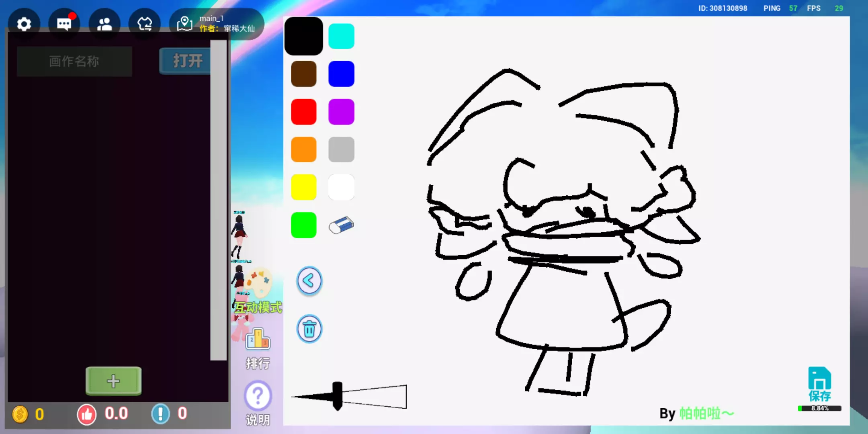Open the settings gear icon

point(24,24)
